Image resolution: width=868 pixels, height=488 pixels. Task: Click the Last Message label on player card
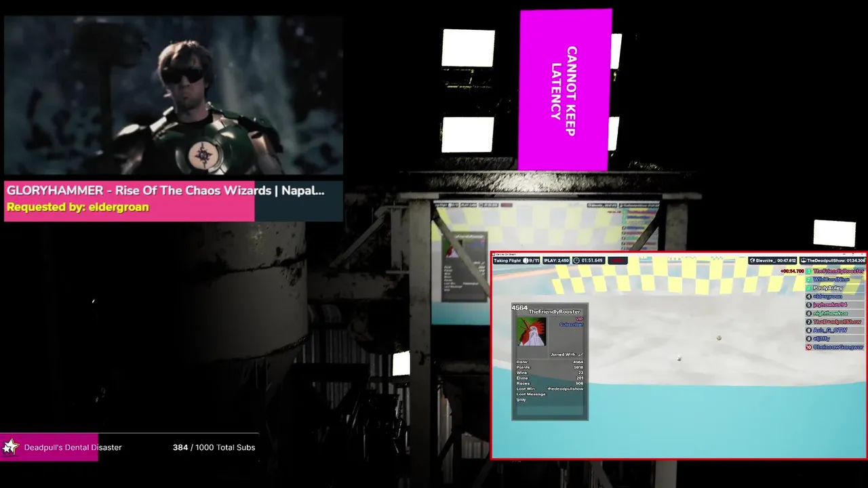click(x=531, y=394)
